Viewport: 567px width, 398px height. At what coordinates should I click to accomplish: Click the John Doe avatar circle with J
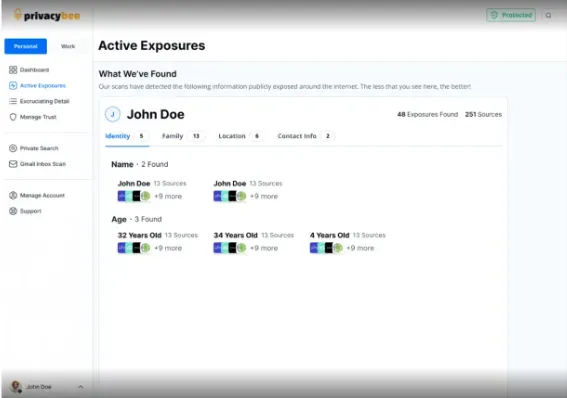pyautogui.click(x=112, y=114)
